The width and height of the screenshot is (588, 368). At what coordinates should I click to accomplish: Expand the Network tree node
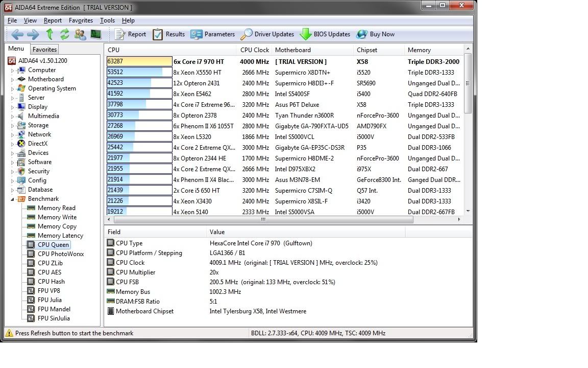click(x=12, y=135)
